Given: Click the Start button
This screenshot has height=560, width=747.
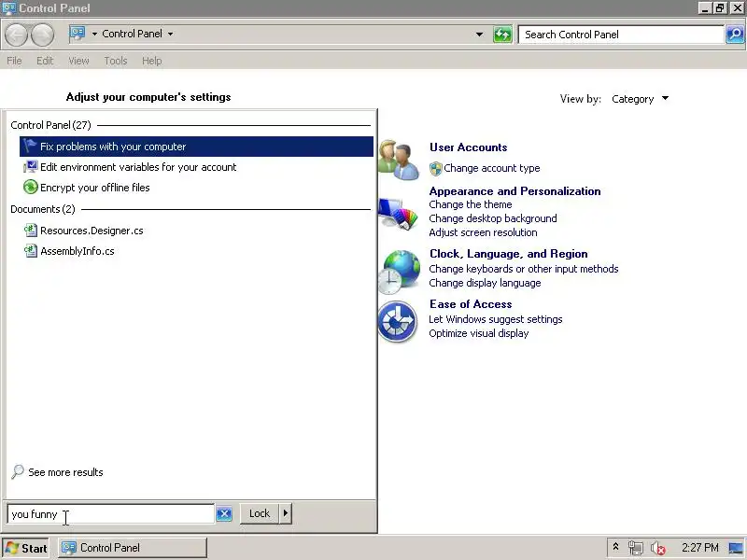Looking at the screenshot, I should [x=27, y=548].
